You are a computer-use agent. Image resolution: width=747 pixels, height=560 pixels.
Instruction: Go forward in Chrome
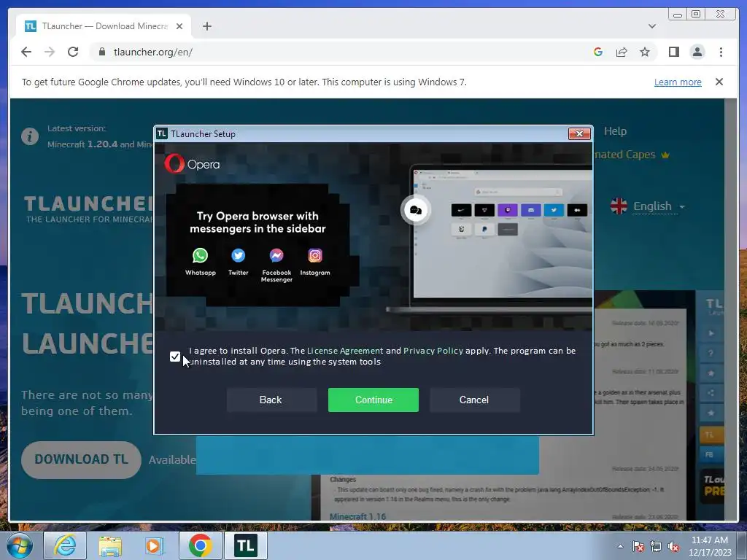50,52
